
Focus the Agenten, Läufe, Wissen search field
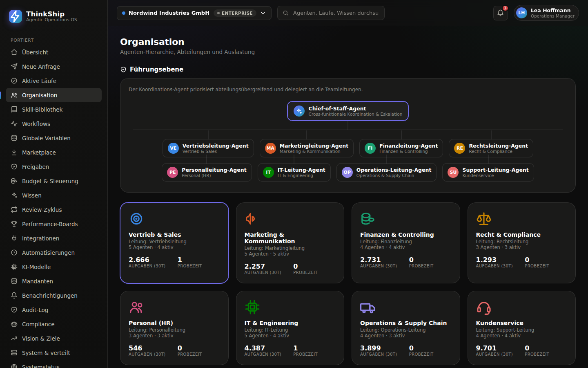pos(331,13)
